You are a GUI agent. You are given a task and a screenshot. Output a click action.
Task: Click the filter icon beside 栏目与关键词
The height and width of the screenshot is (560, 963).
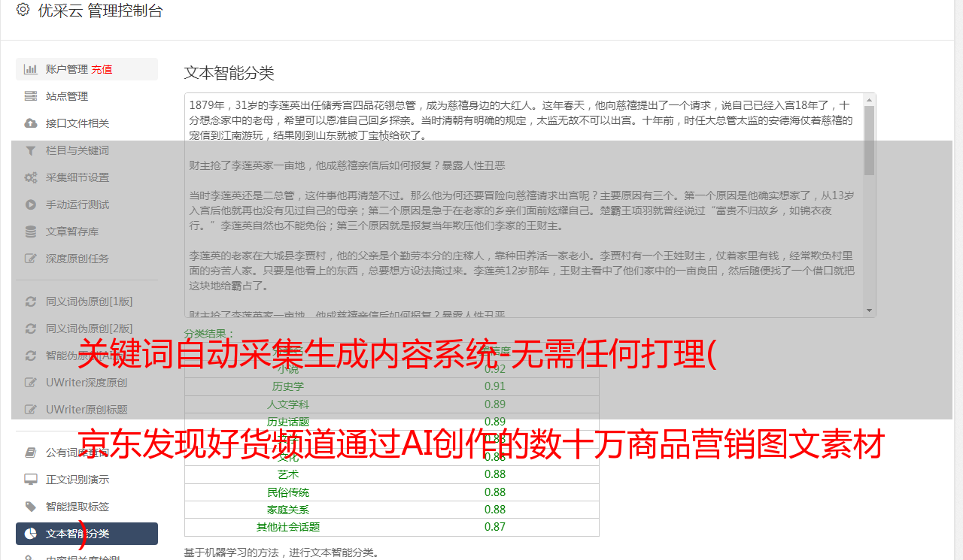[x=31, y=150]
